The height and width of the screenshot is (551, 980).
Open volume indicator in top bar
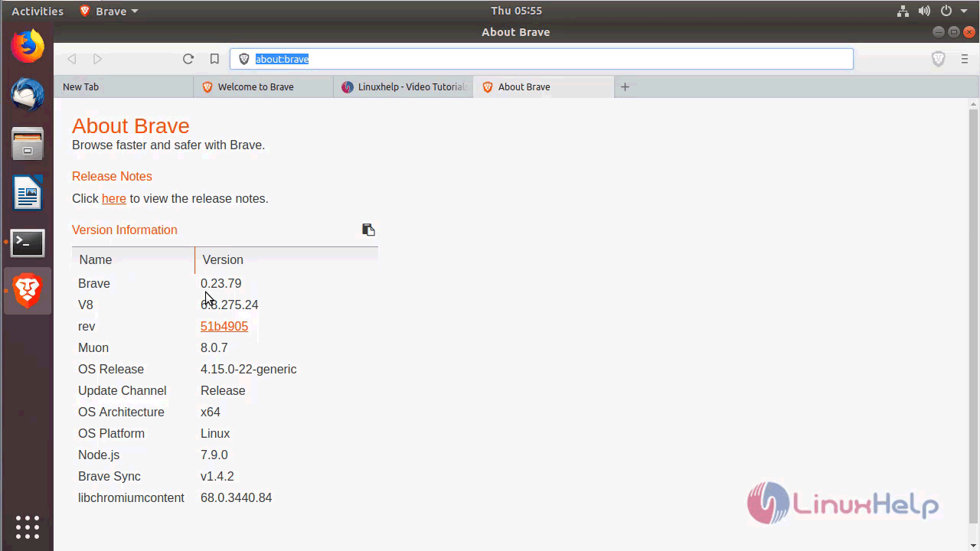click(x=924, y=11)
